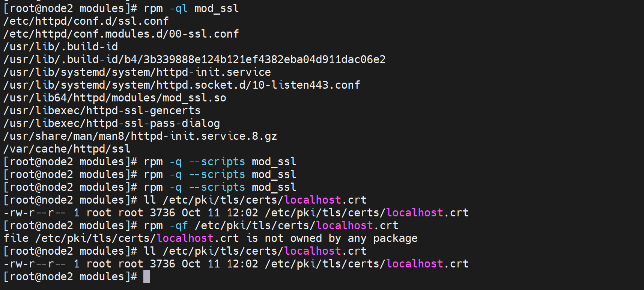Click the httpd-init.service.8.gz man page path
This screenshot has width=644, height=290.
(140, 136)
